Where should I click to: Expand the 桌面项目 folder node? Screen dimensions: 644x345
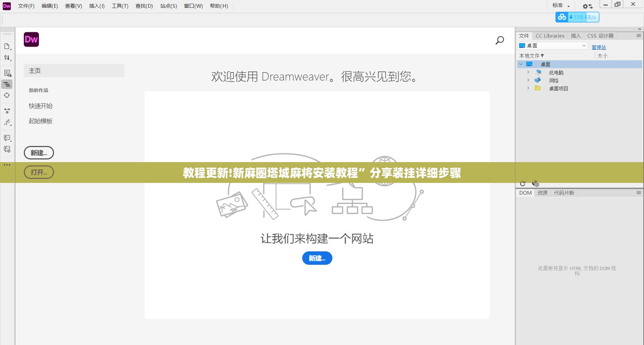coord(528,88)
